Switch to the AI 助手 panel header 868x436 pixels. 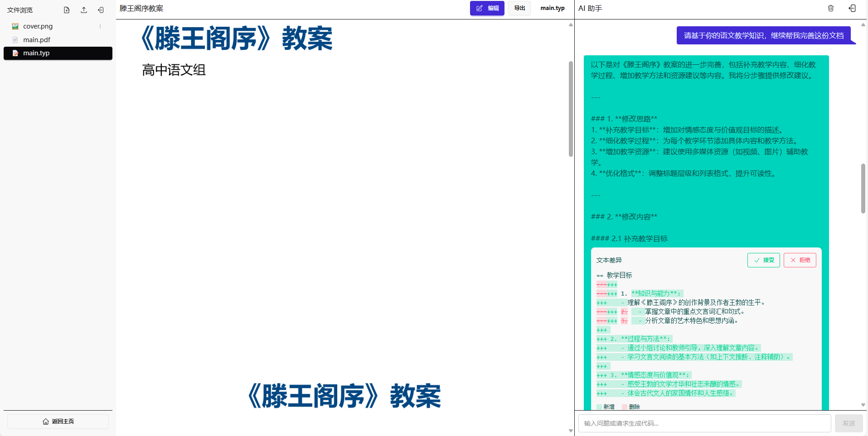[590, 8]
